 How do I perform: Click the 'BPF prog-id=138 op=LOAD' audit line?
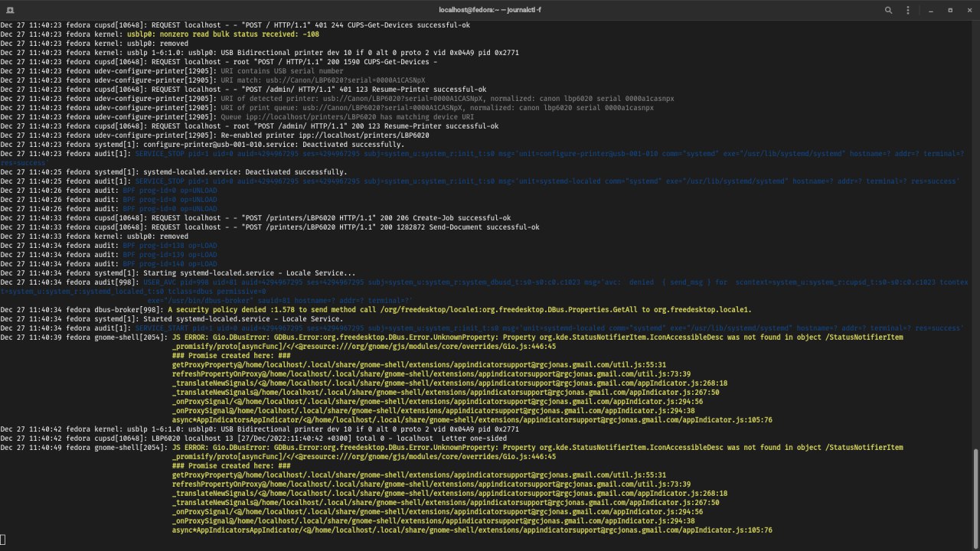click(x=109, y=246)
